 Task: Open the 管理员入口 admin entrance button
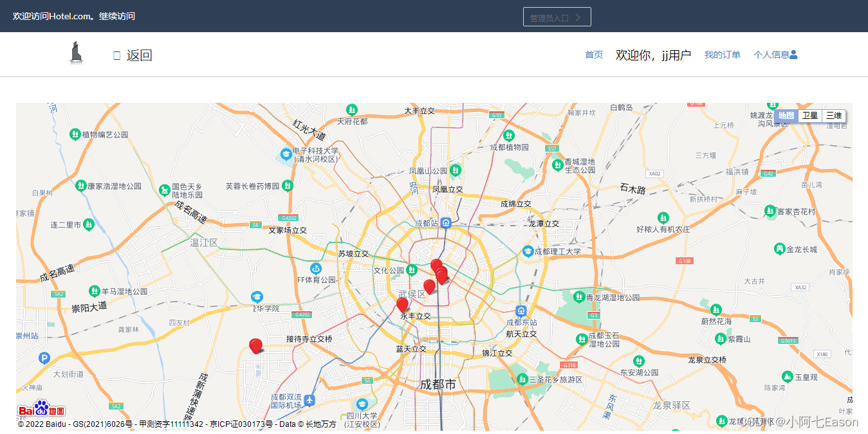[x=557, y=17]
